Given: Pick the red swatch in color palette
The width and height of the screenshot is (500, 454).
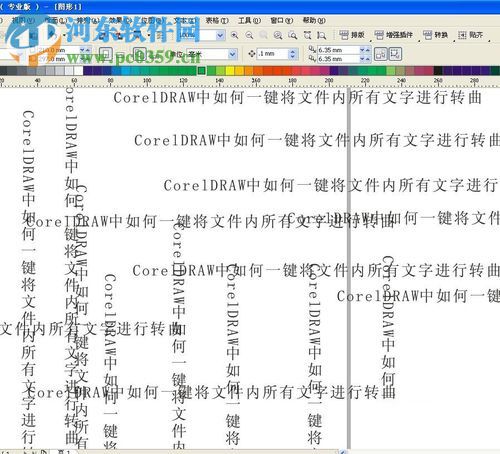Looking at the screenshot, I should tap(278, 71).
